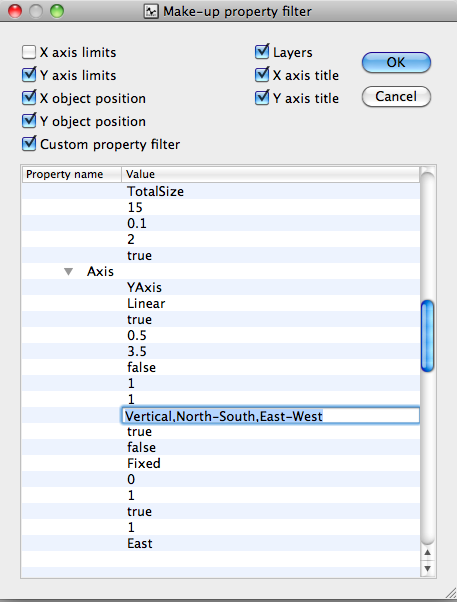Click the Value column header
The width and height of the screenshot is (457, 602).
pos(270,174)
